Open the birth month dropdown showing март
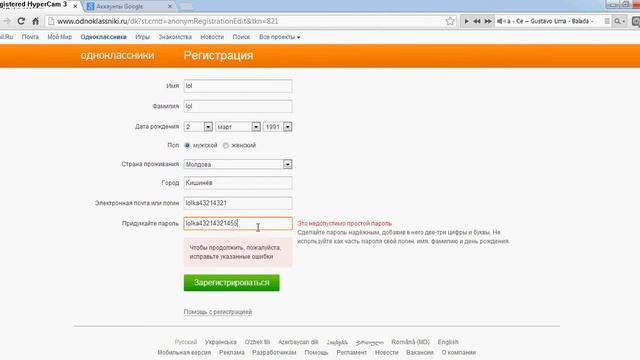 [x=238, y=127]
